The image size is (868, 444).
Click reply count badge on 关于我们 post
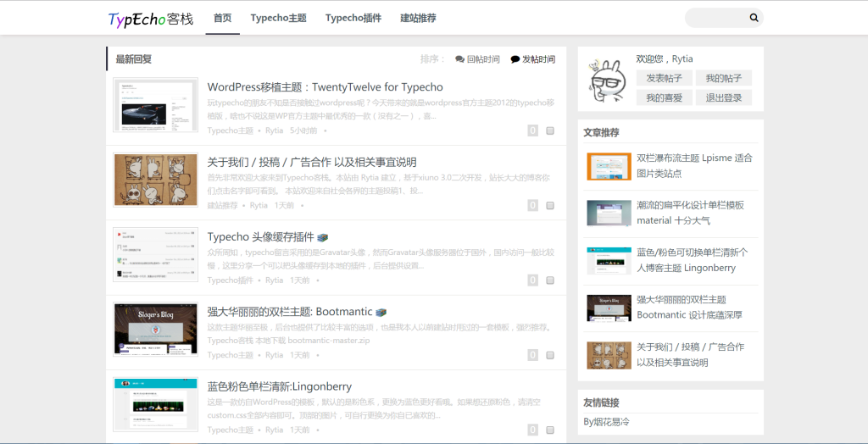[x=532, y=205]
